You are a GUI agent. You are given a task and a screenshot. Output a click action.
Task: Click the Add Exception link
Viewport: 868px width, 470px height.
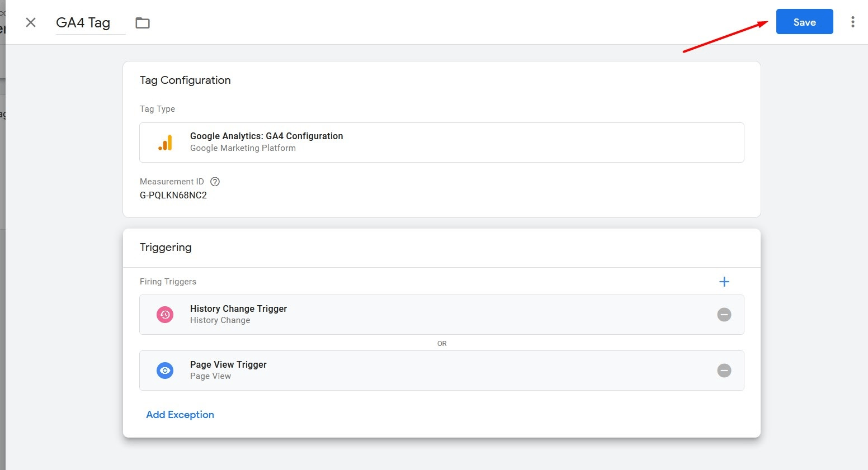pyautogui.click(x=180, y=415)
